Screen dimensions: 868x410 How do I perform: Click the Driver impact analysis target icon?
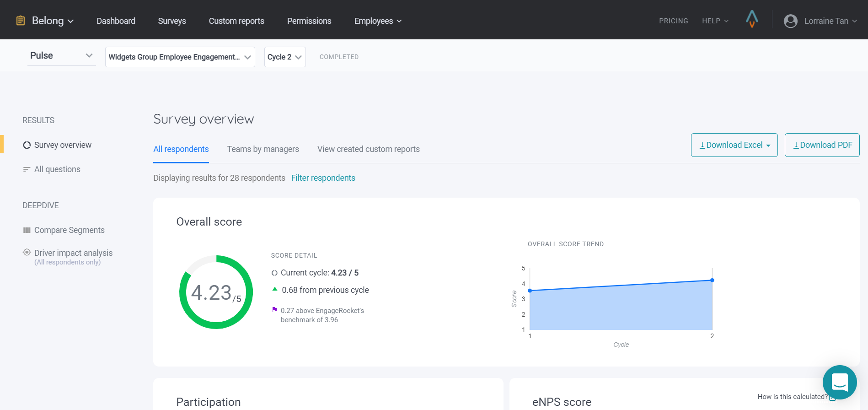coord(27,253)
